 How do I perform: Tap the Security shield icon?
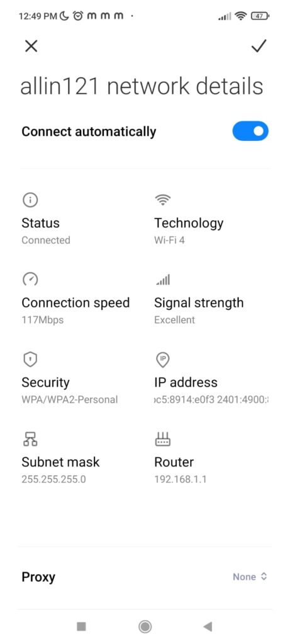point(30,359)
